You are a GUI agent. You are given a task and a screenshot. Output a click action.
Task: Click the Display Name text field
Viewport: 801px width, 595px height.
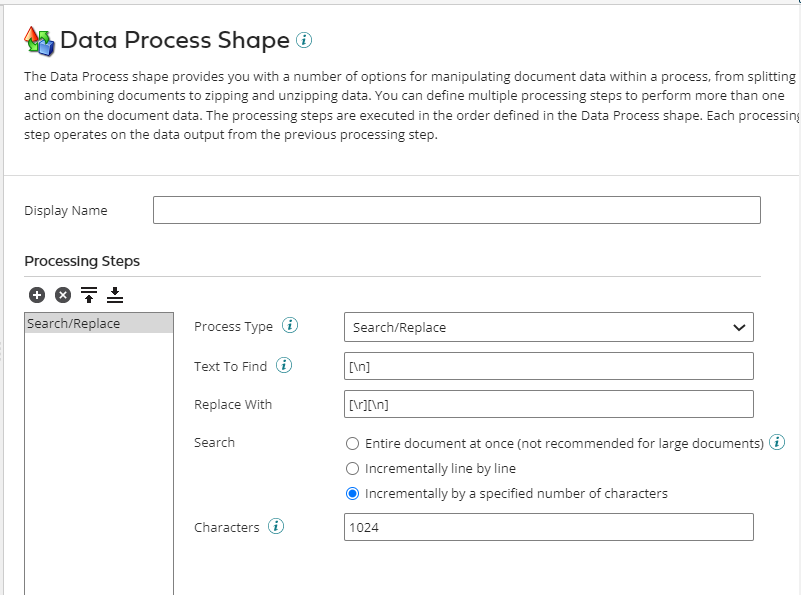(456, 210)
